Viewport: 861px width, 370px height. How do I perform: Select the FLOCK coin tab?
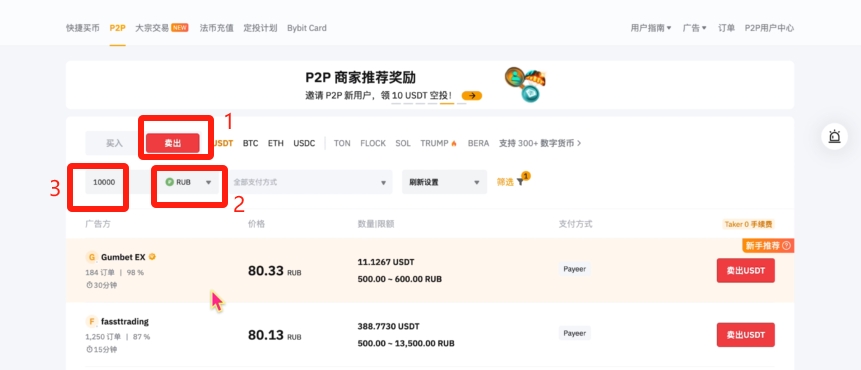click(373, 143)
